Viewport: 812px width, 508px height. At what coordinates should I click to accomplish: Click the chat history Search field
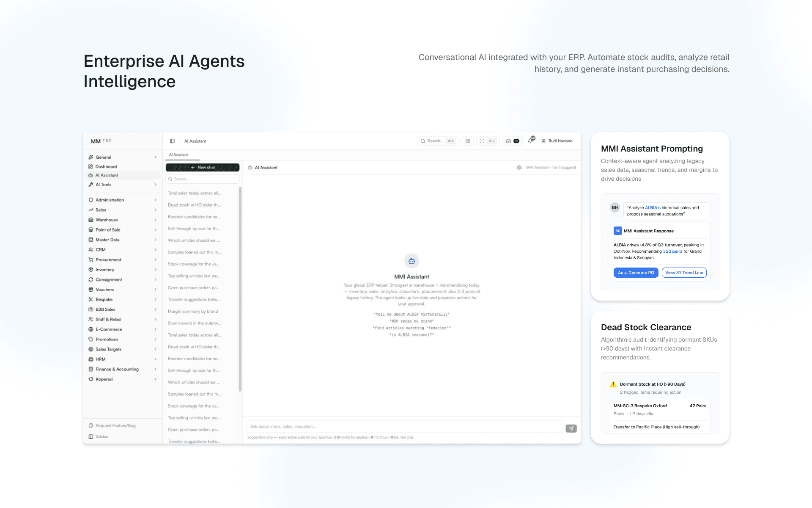(203, 179)
